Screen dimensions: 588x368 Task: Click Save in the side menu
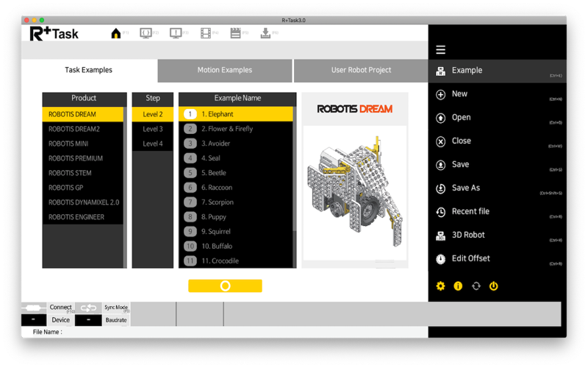pyautogui.click(x=498, y=164)
